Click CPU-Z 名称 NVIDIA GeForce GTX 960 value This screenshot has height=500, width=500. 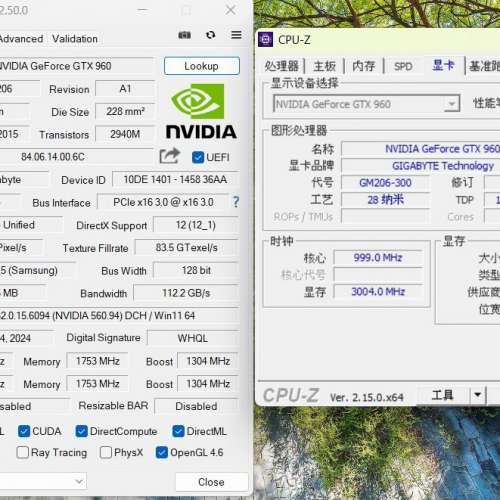pyautogui.click(x=421, y=149)
